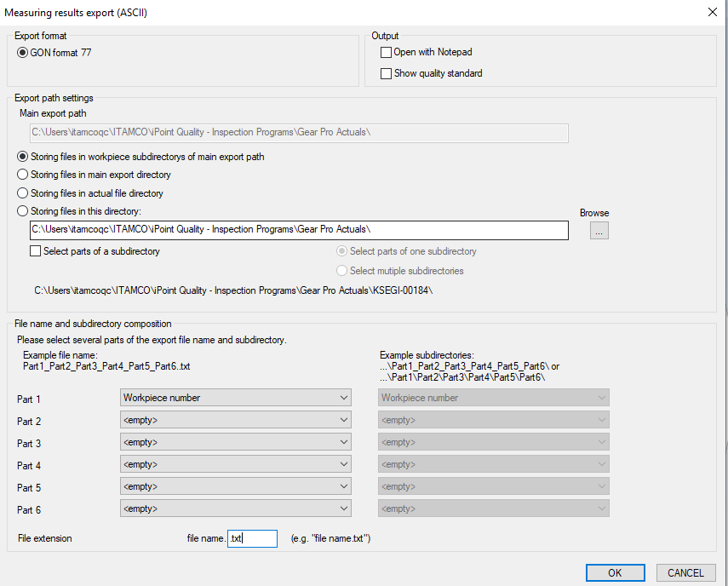Expand the Part 6 file name dropdown
This screenshot has width=728, height=586.
236,508
